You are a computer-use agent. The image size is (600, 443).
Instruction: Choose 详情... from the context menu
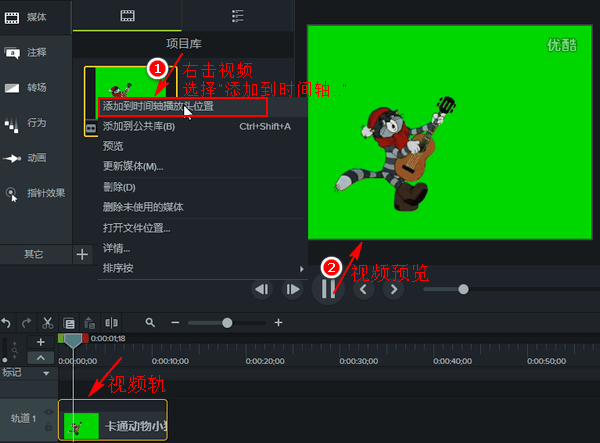pyautogui.click(x=202, y=249)
